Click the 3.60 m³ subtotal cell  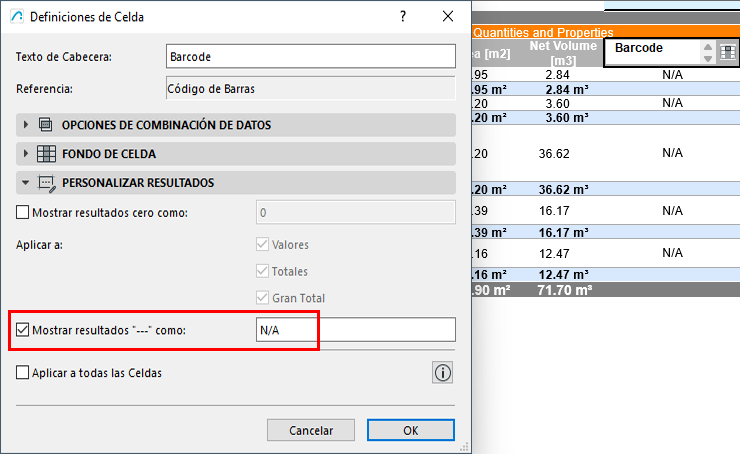[567, 118]
